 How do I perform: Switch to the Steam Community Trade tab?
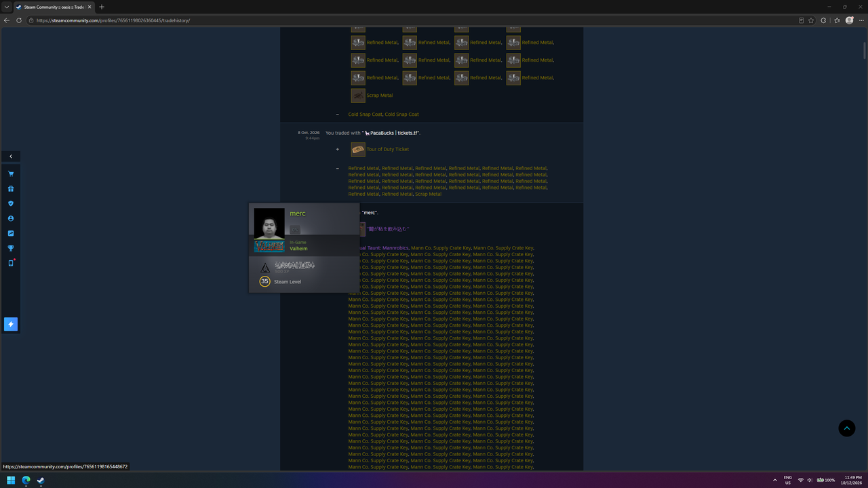[x=54, y=7]
